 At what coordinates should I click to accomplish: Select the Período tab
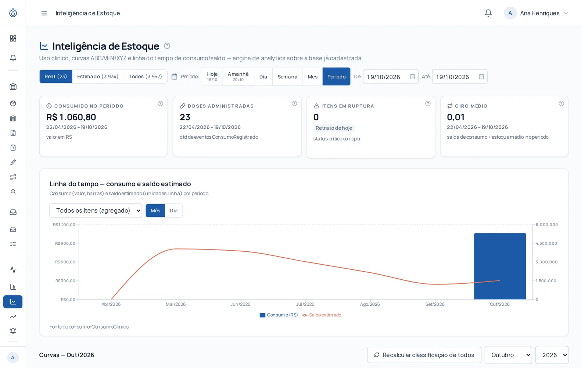pyautogui.click(x=336, y=77)
